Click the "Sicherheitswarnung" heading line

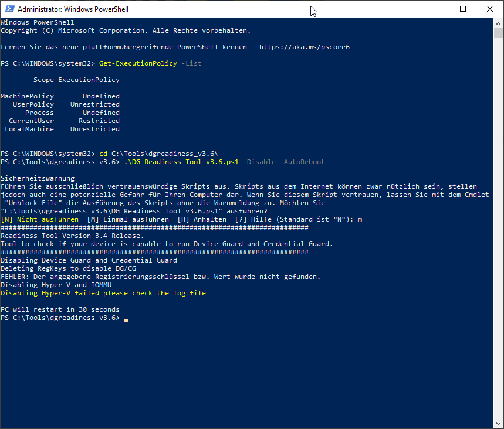[x=38, y=178]
